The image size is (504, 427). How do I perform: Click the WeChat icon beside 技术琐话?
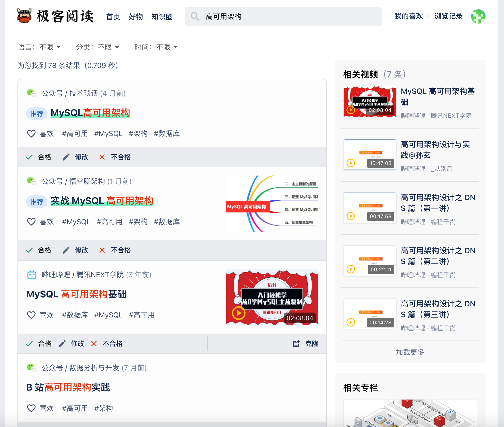(32, 93)
